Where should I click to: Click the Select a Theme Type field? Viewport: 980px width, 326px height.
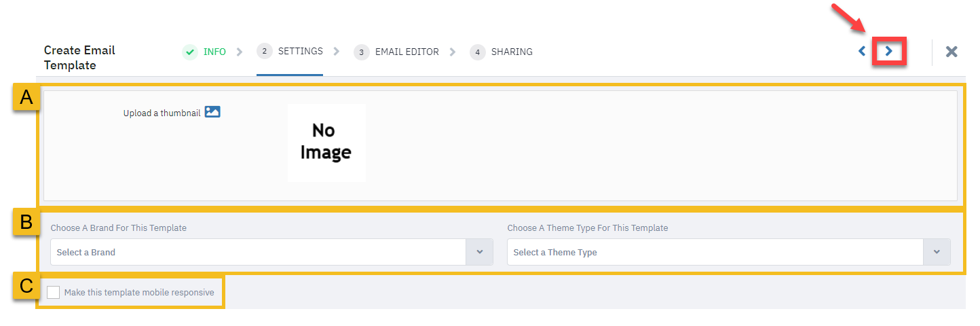(715, 252)
